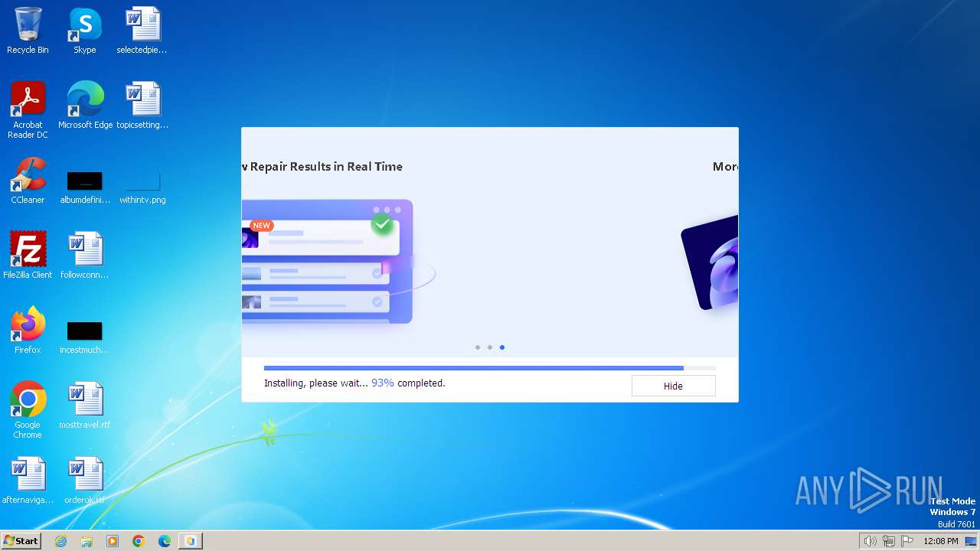This screenshot has height=551, width=980.
Task: Open the network tray icon
Action: tap(889, 541)
